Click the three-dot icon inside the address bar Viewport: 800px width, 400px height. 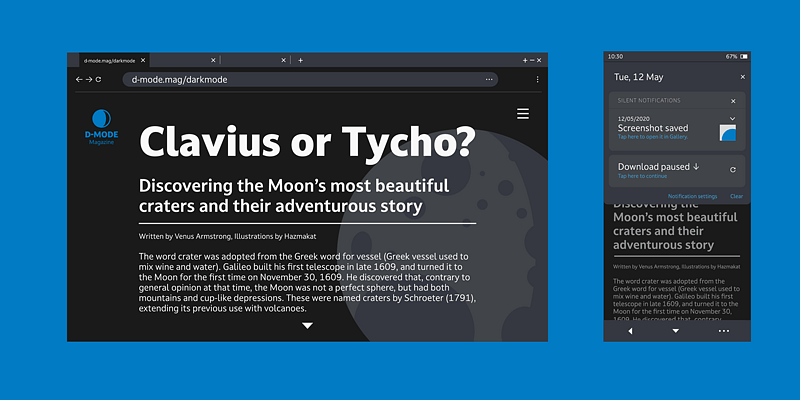point(489,79)
